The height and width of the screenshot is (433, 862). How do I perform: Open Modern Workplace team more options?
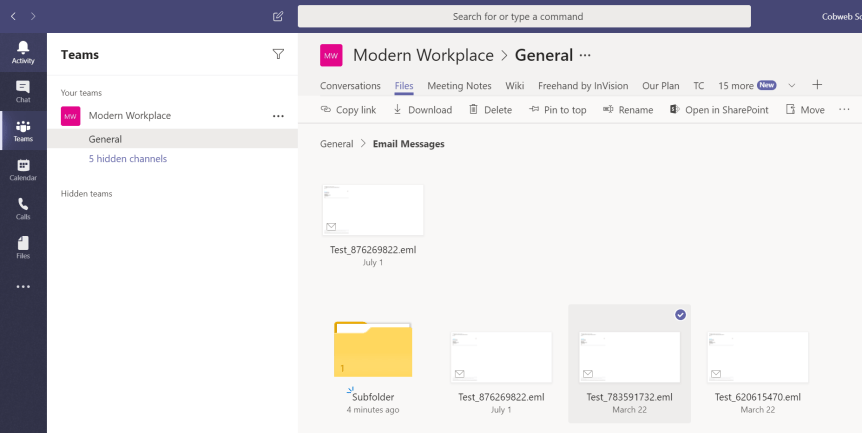(278, 116)
